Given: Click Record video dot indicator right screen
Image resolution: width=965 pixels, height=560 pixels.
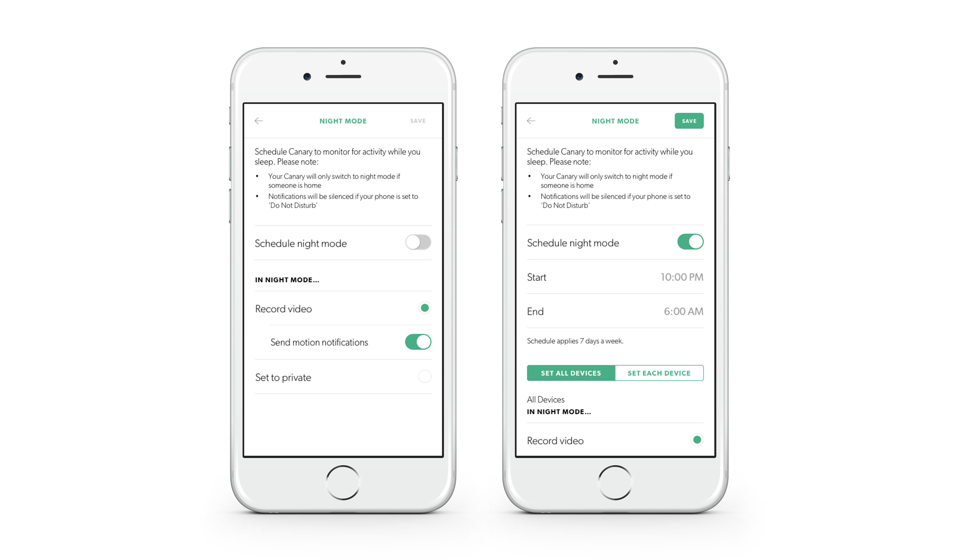Looking at the screenshot, I should pos(698,440).
